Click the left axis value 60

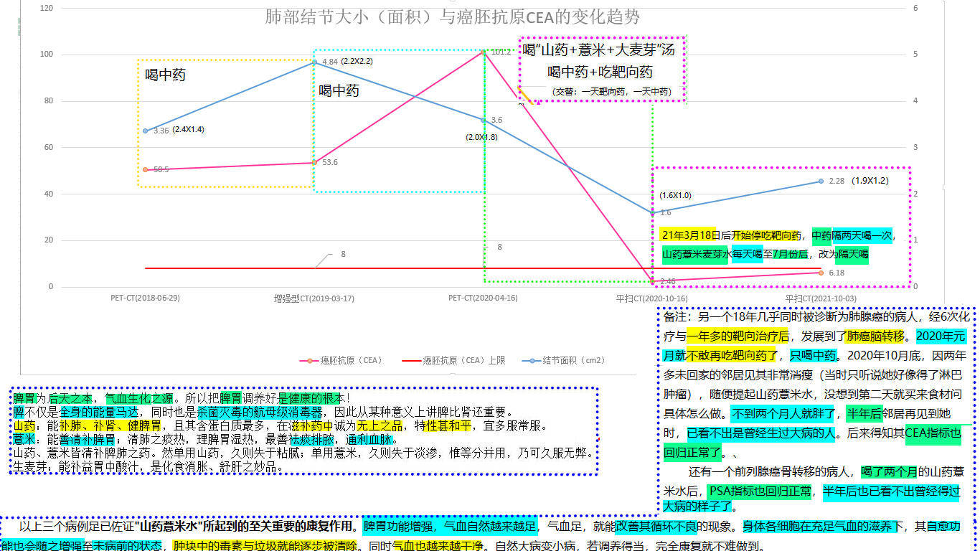[49, 147]
